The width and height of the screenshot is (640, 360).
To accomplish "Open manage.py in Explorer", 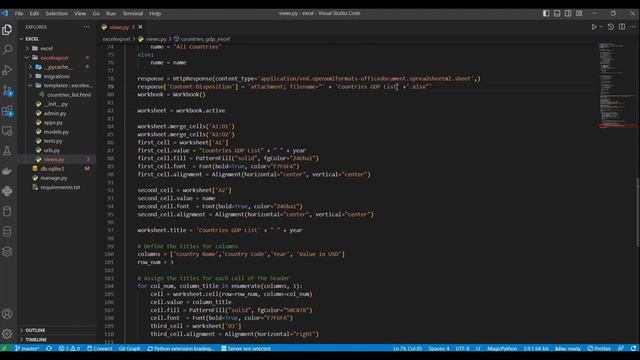I will pyautogui.click(x=54, y=178).
